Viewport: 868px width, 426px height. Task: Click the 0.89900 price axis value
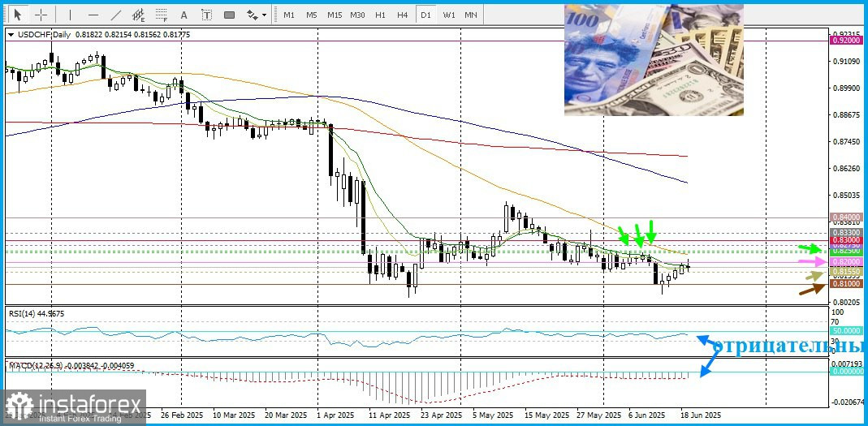[x=844, y=88]
